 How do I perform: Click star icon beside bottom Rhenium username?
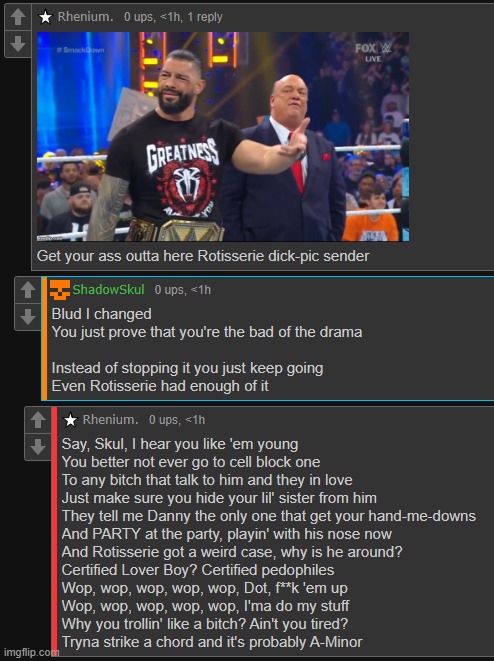click(70, 420)
